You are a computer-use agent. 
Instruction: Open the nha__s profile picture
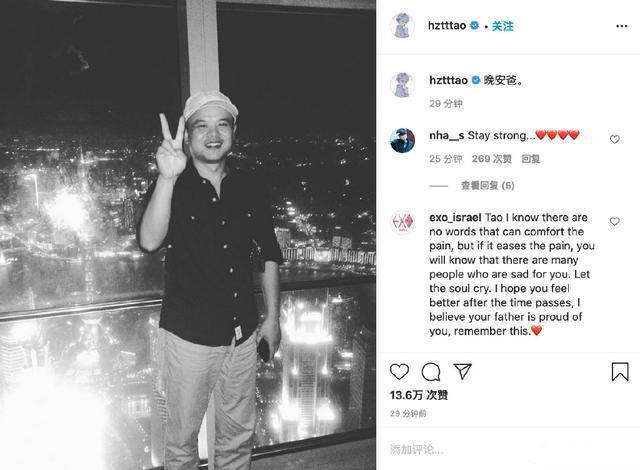(x=402, y=140)
